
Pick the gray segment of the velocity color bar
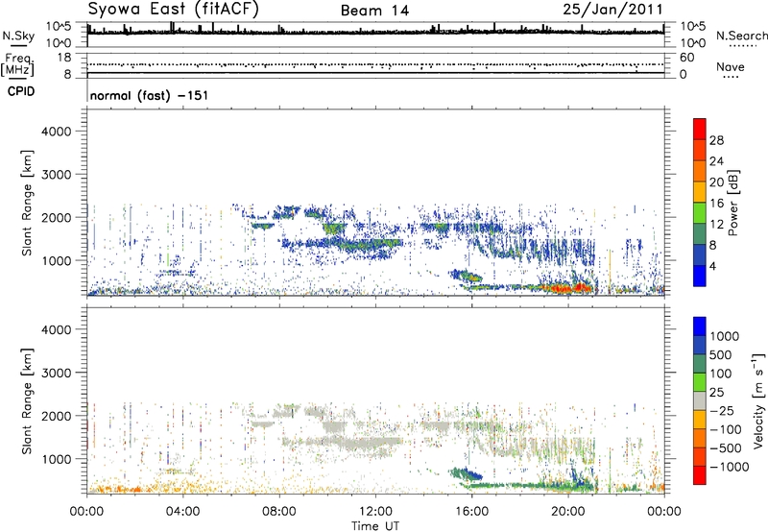[x=700, y=400]
